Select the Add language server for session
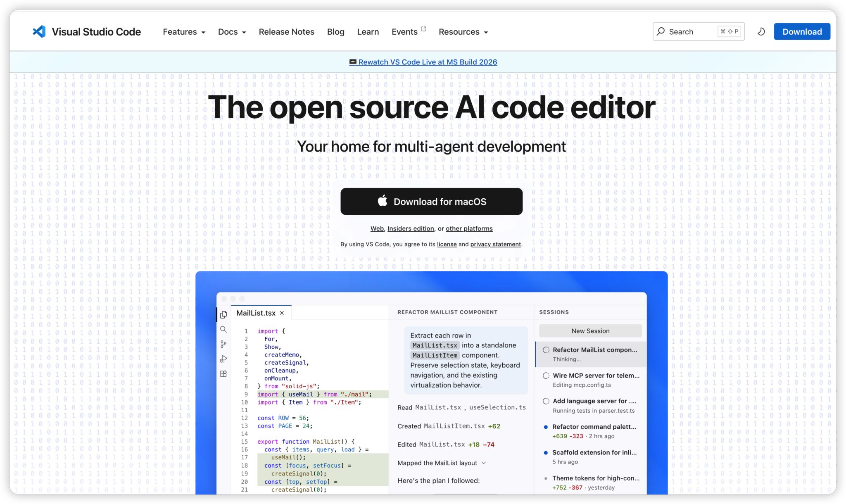The width and height of the screenshot is (846, 504). (x=591, y=405)
